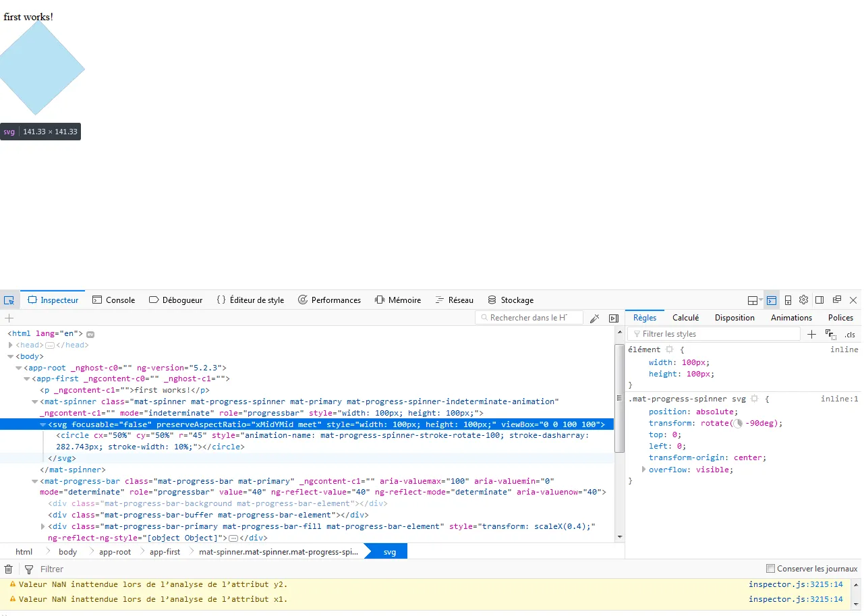Switch to the Inspecteur tab
864x616 pixels.
point(53,300)
